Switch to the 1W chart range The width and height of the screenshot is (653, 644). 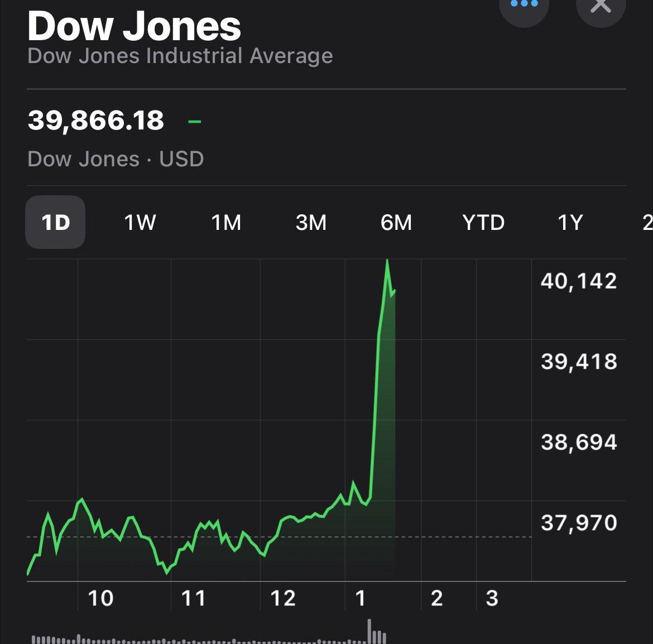(x=140, y=222)
